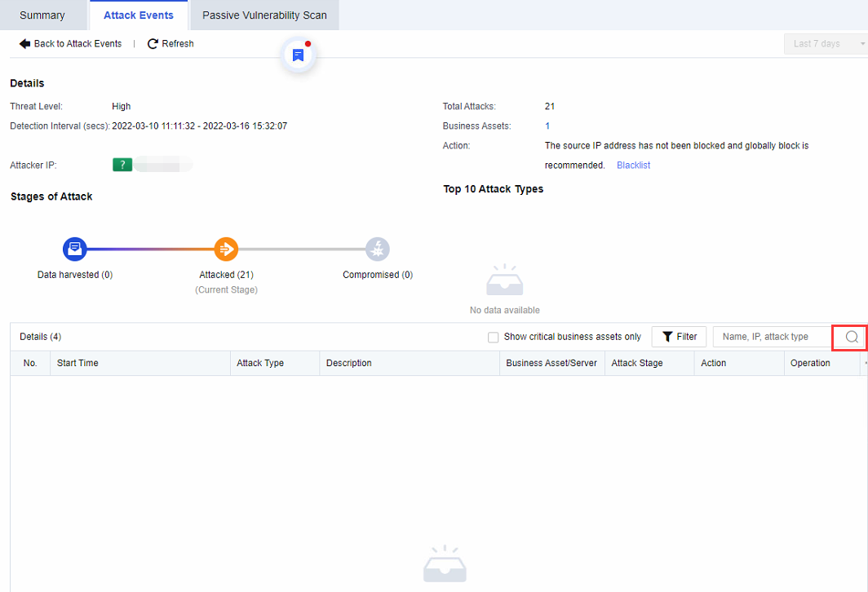Switch to the Summary tab
The width and height of the screenshot is (868, 592).
[x=42, y=15]
